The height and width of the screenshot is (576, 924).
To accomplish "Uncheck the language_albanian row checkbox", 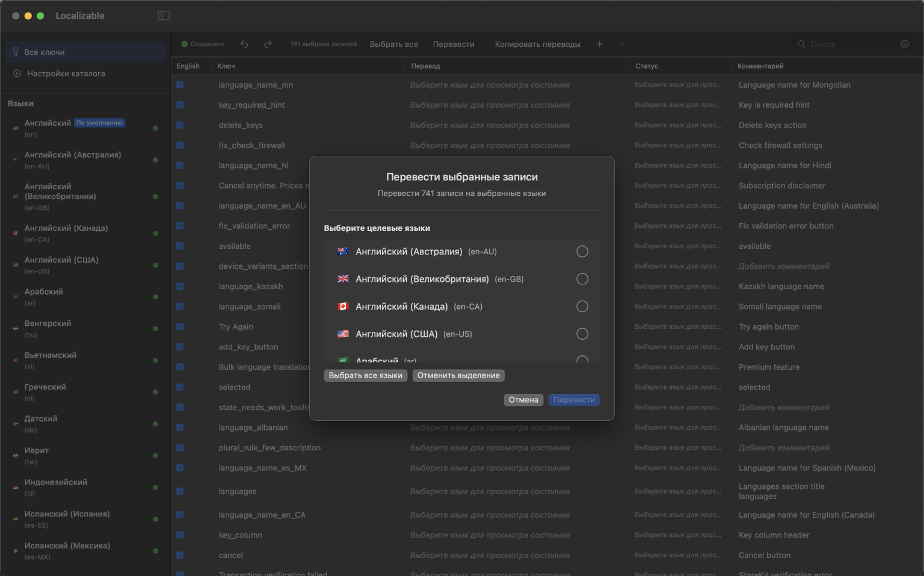I will pos(180,427).
